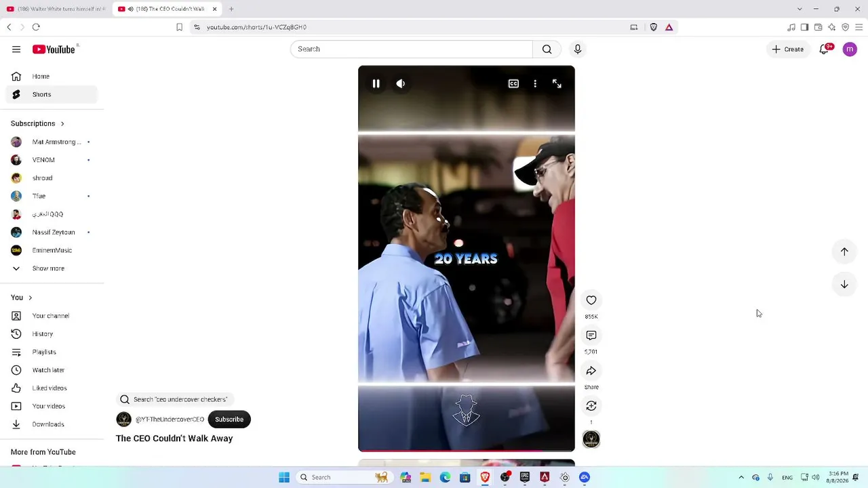Image resolution: width=868 pixels, height=488 pixels.
Task: Open Brave browser taskbar icon
Action: [x=485, y=477]
